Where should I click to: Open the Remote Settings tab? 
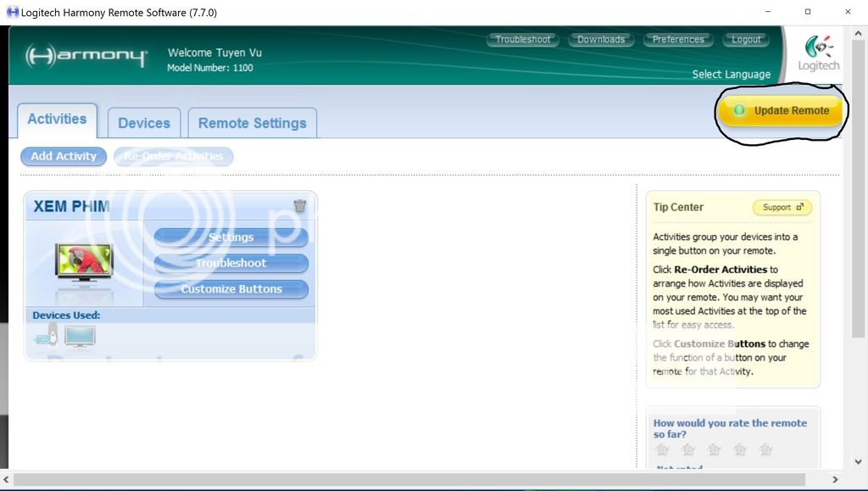click(252, 123)
